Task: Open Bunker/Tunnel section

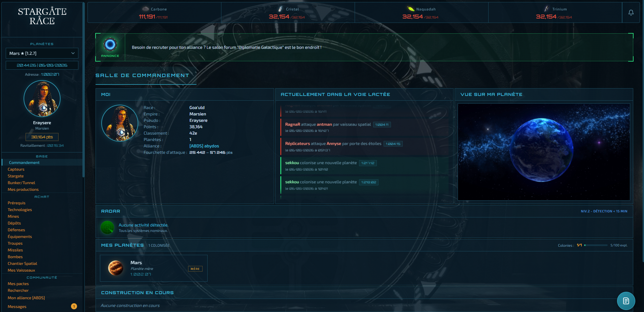Action: [x=22, y=183]
